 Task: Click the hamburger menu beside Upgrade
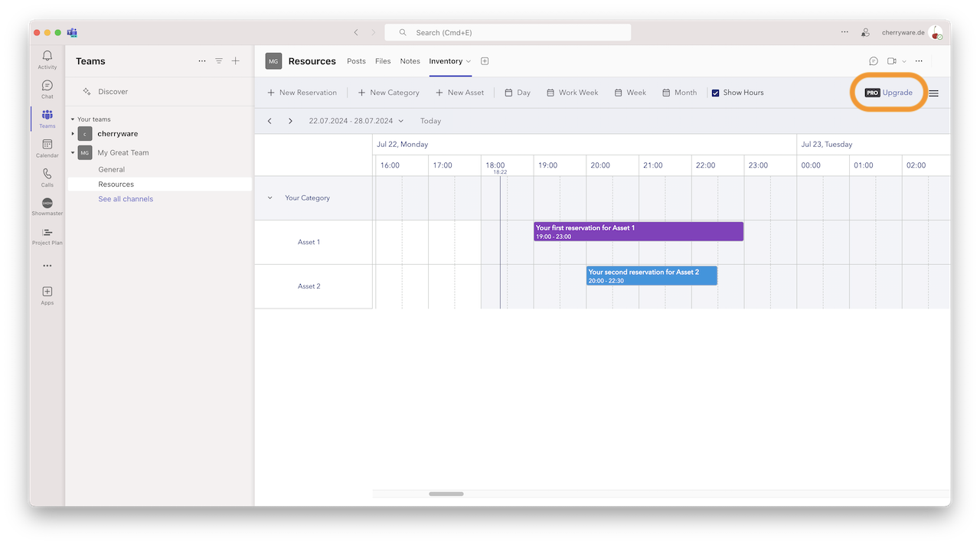933,93
